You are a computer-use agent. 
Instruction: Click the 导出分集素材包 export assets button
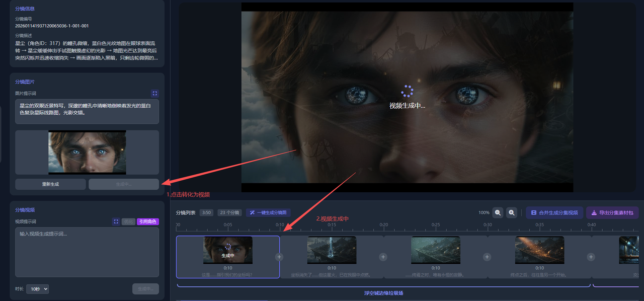tap(612, 213)
